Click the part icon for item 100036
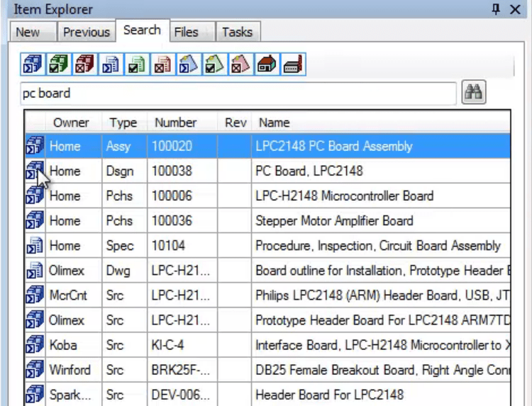 click(35, 220)
